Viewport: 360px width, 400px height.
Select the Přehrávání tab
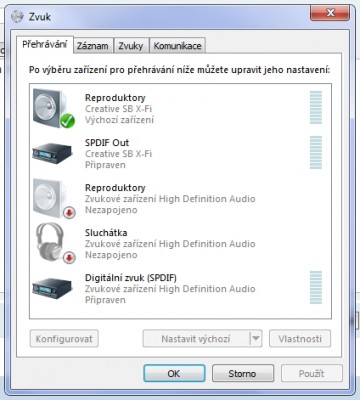[x=45, y=44]
